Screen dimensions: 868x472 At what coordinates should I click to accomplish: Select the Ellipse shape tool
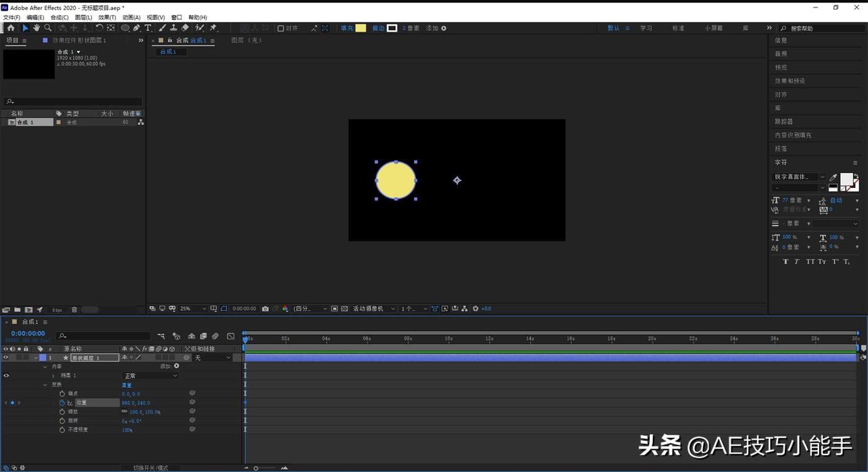pos(125,28)
